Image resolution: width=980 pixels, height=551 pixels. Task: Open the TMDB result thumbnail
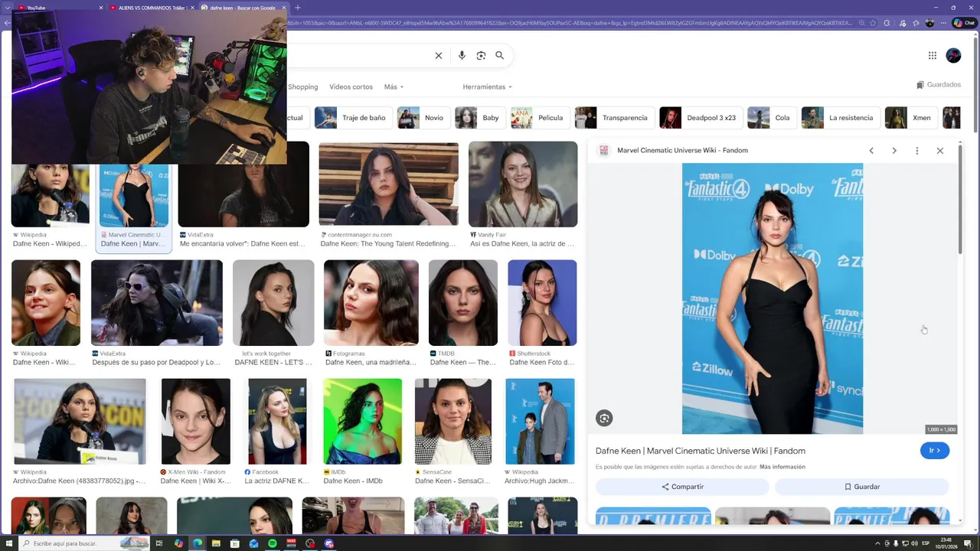(x=463, y=303)
